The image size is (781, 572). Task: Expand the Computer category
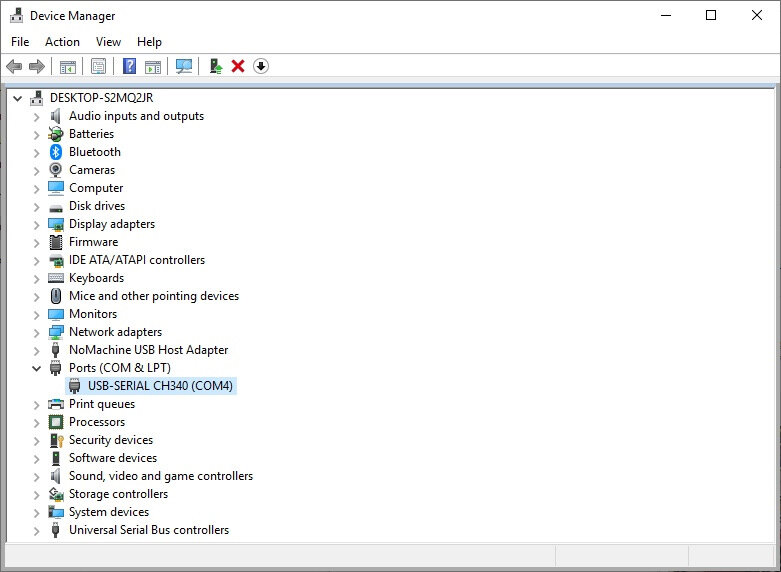[36, 189]
